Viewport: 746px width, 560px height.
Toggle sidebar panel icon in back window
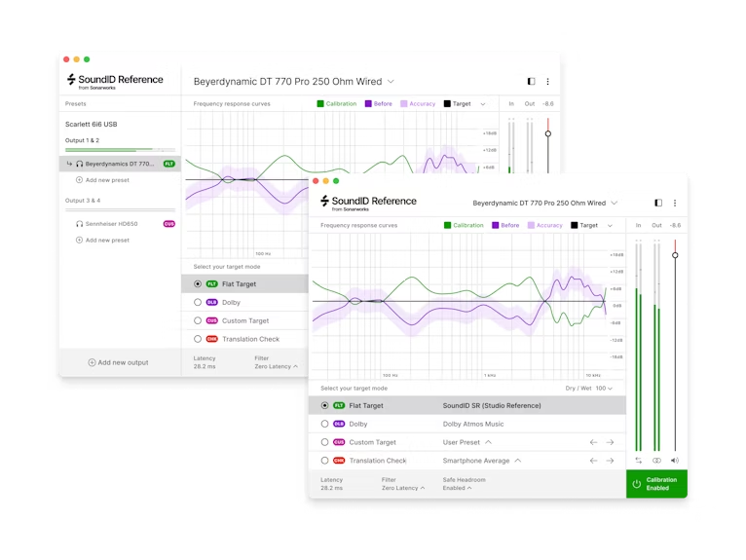[531, 82]
